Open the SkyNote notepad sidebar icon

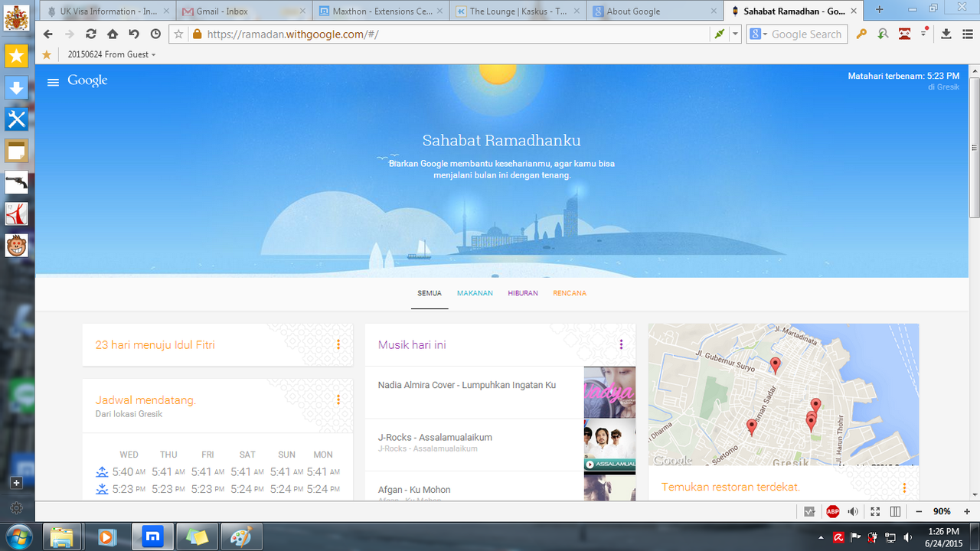pos(17,151)
